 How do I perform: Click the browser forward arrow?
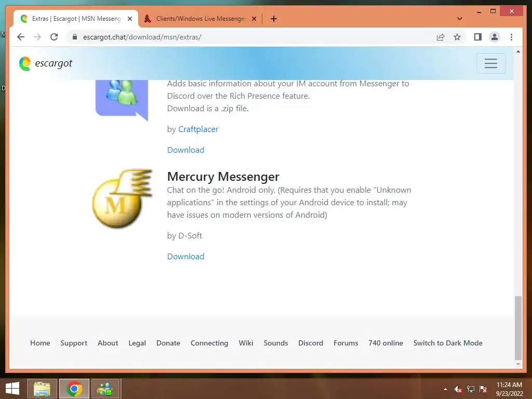coord(37,37)
